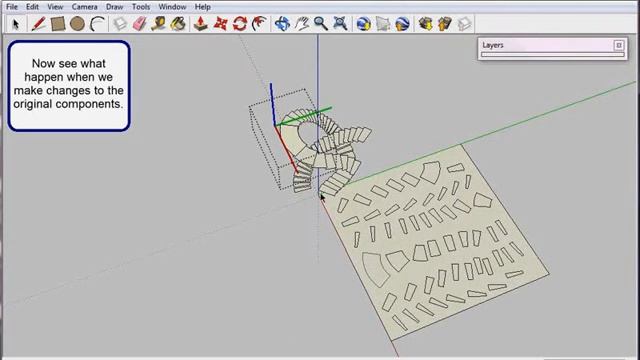The height and width of the screenshot is (360, 640).
Task: Click the Make Component icon
Action: coord(120,24)
